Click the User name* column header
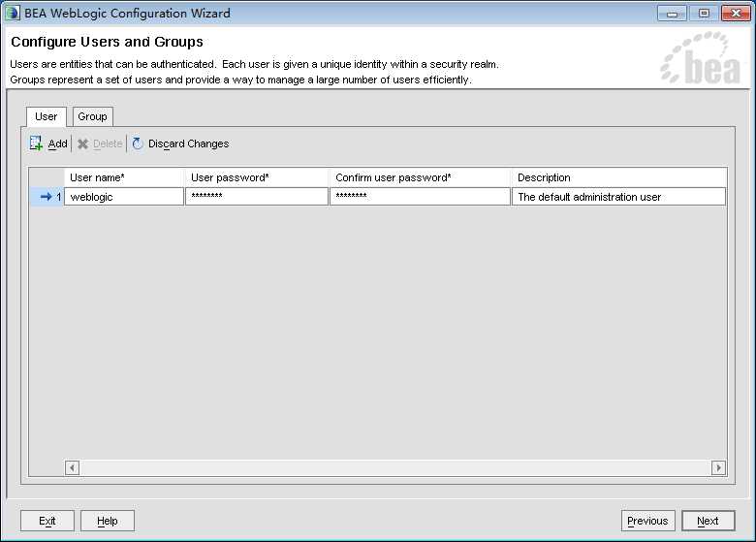 pos(124,177)
